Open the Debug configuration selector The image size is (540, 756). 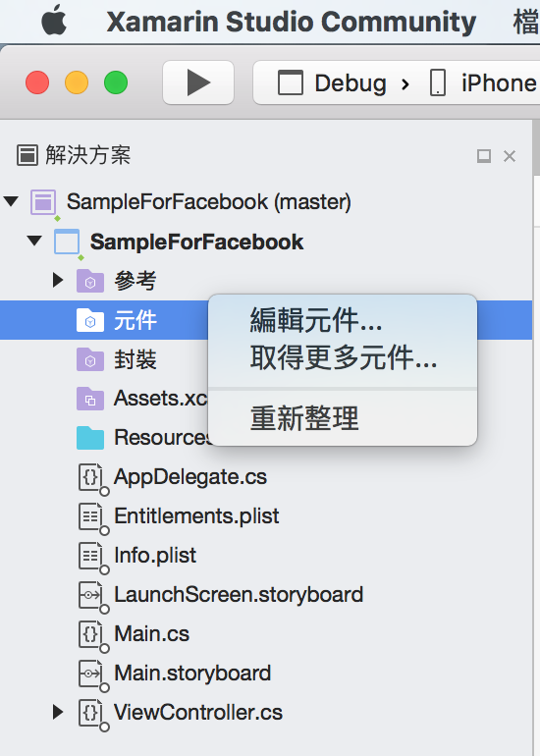tap(333, 83)
